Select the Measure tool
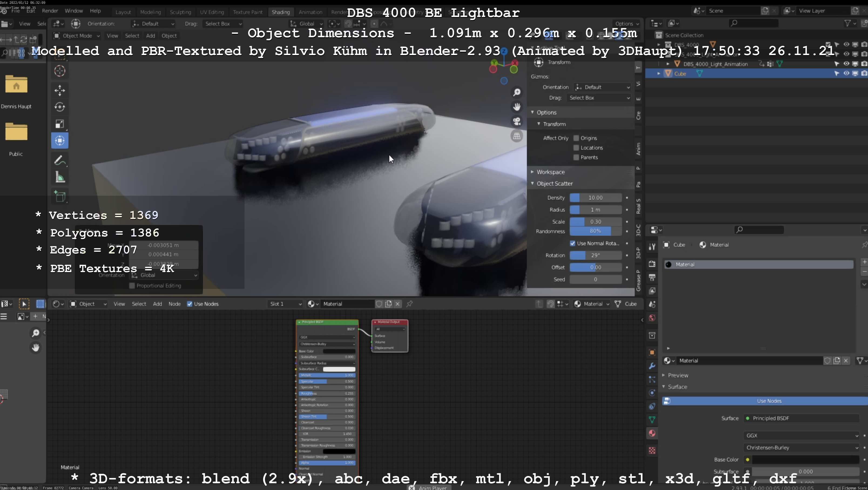The image size is (868, 490). pyautogui.click(x=60, y=177)
